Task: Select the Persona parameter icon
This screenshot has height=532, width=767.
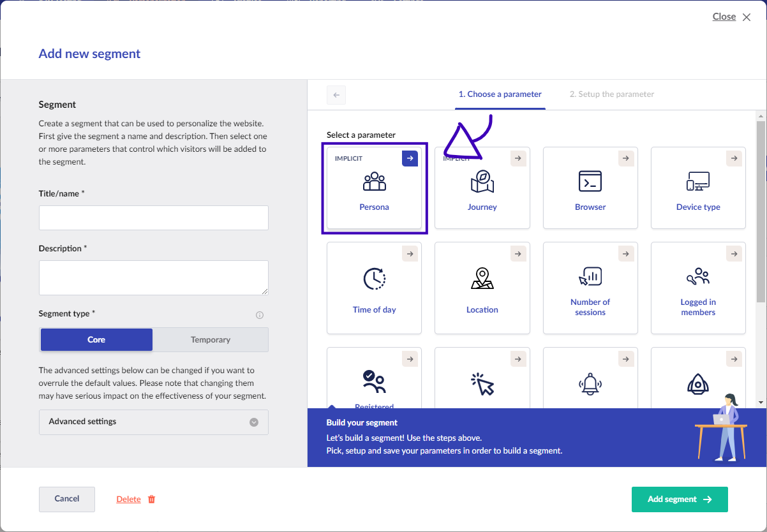Action: [374, 182]
